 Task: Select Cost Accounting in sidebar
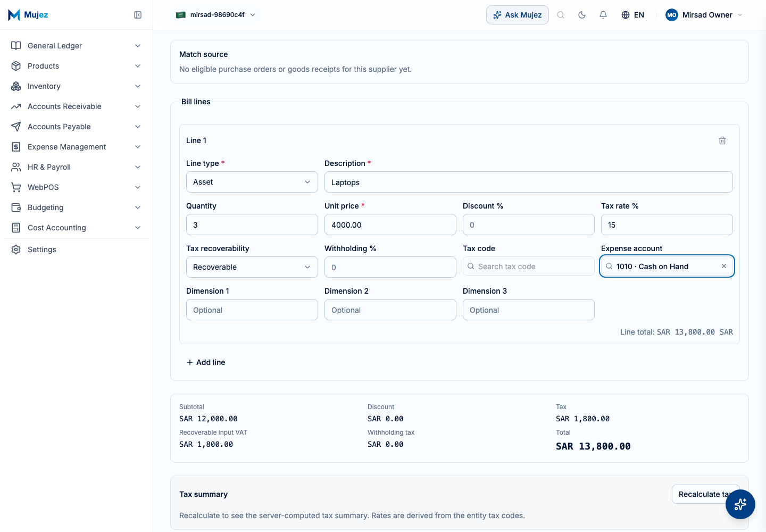pos(76,228)
